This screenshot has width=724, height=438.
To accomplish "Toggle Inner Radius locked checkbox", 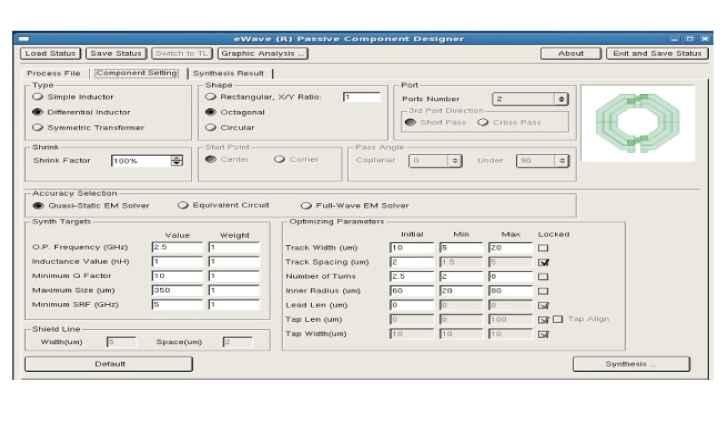I will coord(543,291).
